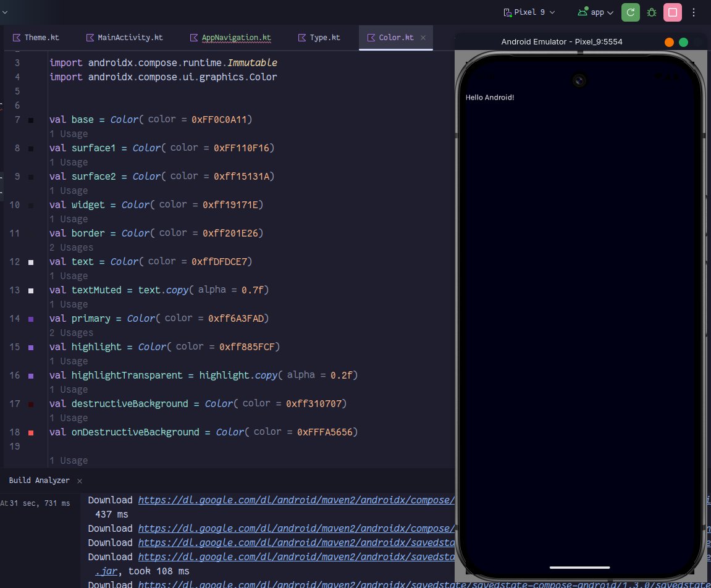
Task: Click the green button in emulator title bar
Action: (683, 42)
